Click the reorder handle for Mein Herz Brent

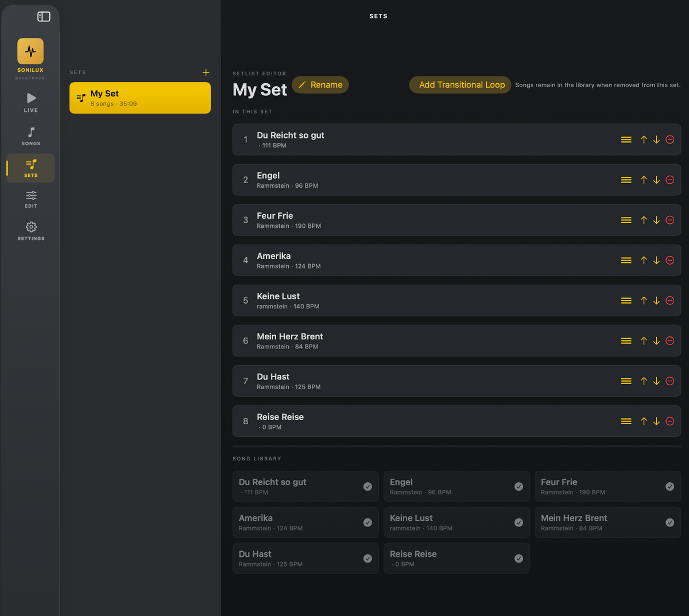(626, 340)
